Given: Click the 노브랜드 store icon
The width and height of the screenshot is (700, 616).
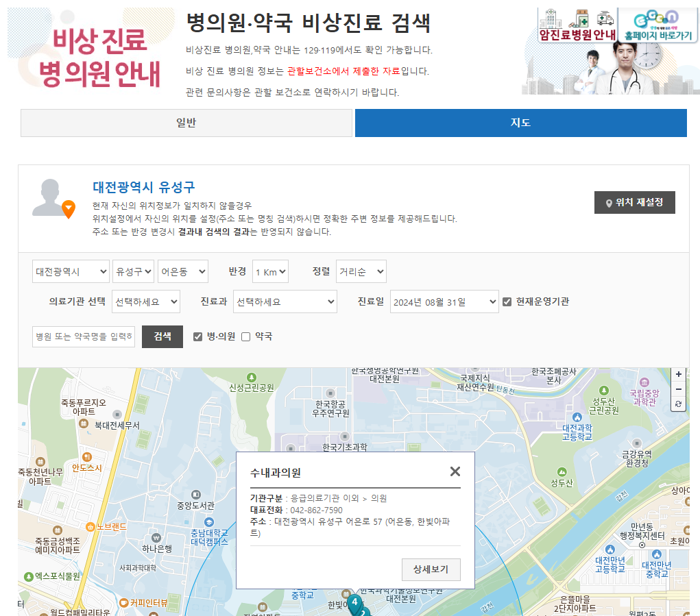Looking at the screenshot, I should (90, 527).
